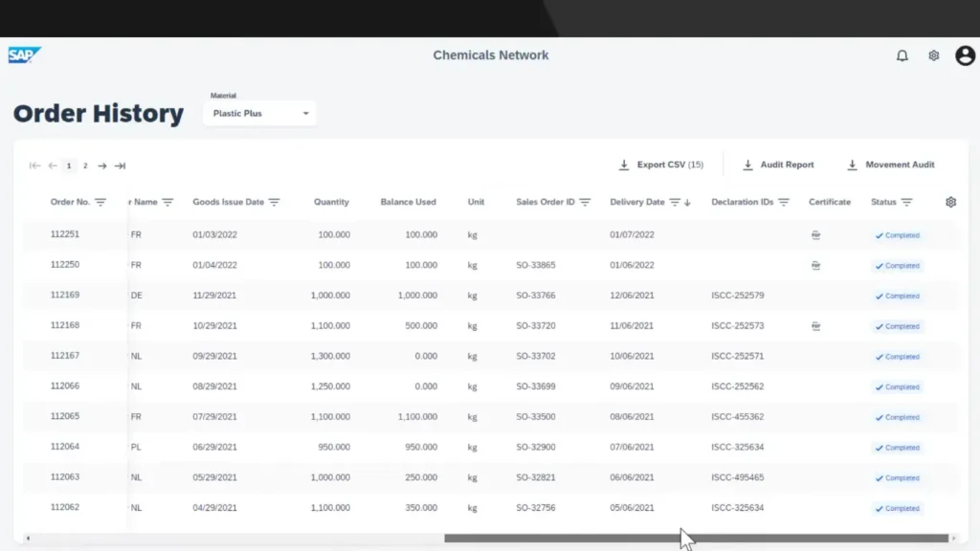Click the Unit column header
The height and width of the screenshot is (551, 980).
click(x=476, y=202)
